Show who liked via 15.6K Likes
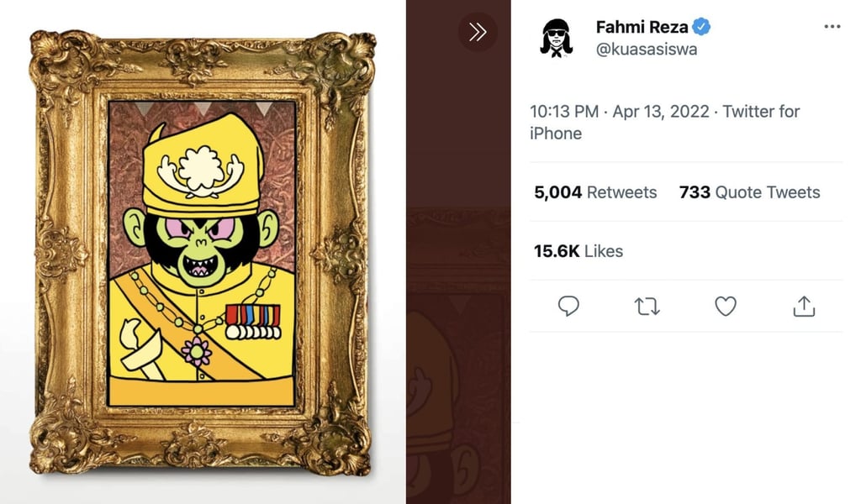This screenshot has width=861, height=504. [x=578, y=251]
